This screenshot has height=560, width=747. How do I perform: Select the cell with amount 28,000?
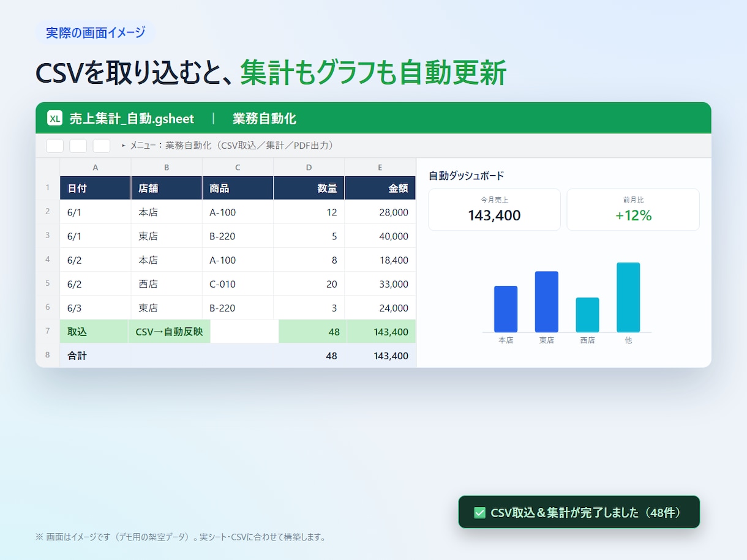coord(380,212)
